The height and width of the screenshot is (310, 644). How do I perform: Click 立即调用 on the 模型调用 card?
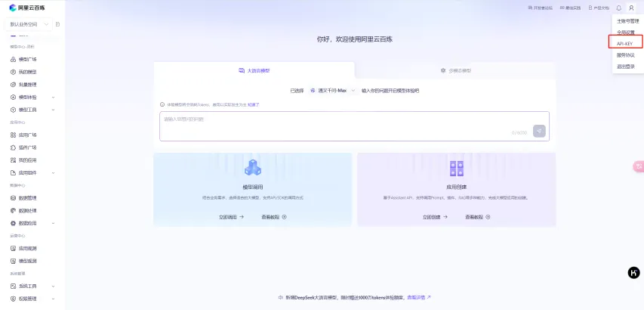232,217
